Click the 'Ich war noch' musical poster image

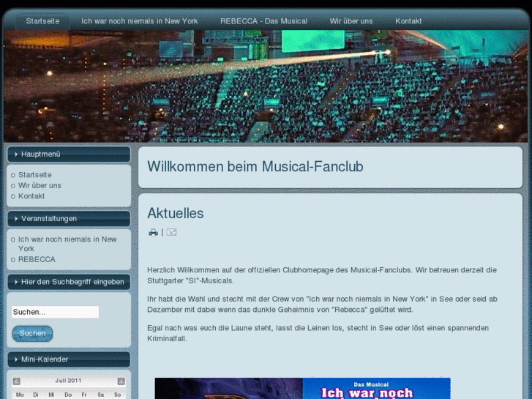[377, 388]
